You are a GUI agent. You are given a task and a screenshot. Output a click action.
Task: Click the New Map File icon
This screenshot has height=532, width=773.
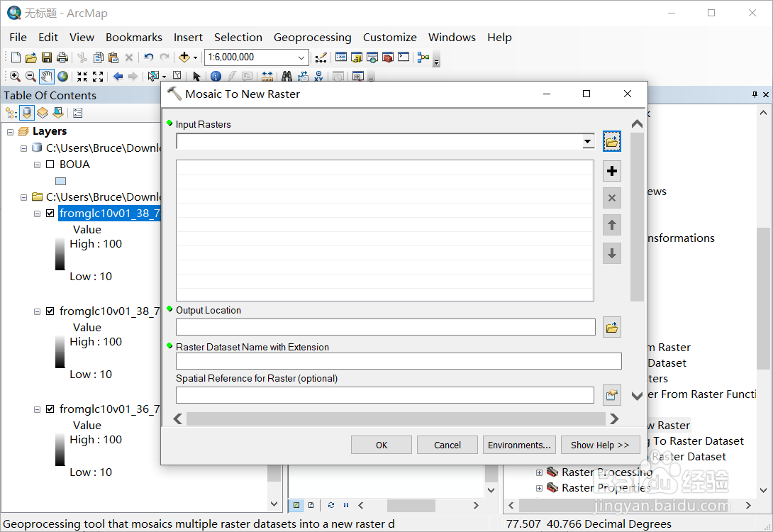point(16,57)
